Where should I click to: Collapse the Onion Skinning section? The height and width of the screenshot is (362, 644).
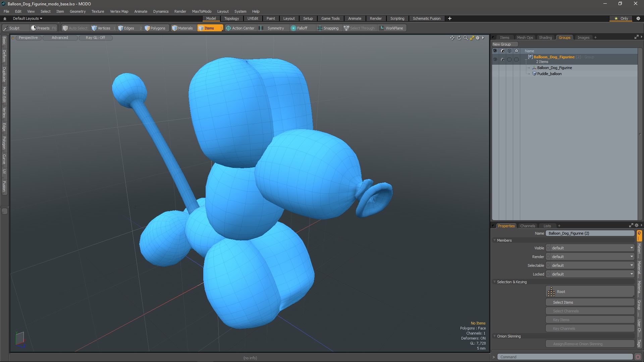[x=494, y=336]
